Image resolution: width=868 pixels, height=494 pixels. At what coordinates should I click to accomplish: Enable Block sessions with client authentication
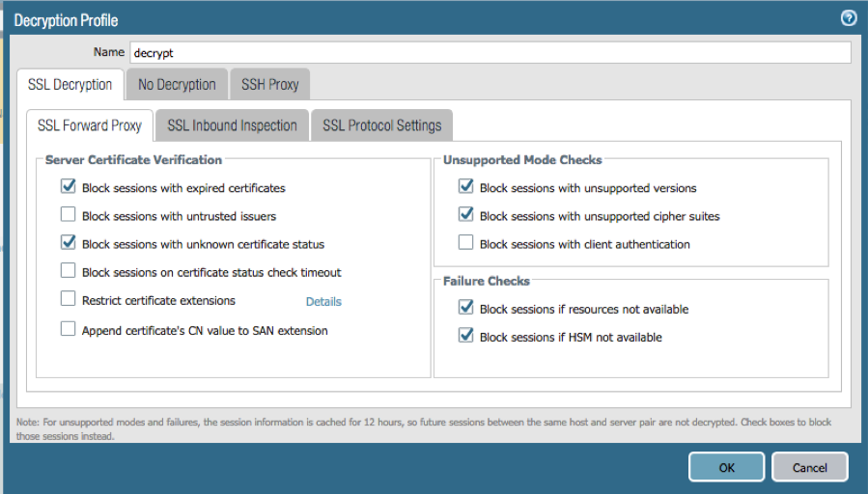point(466,243)
